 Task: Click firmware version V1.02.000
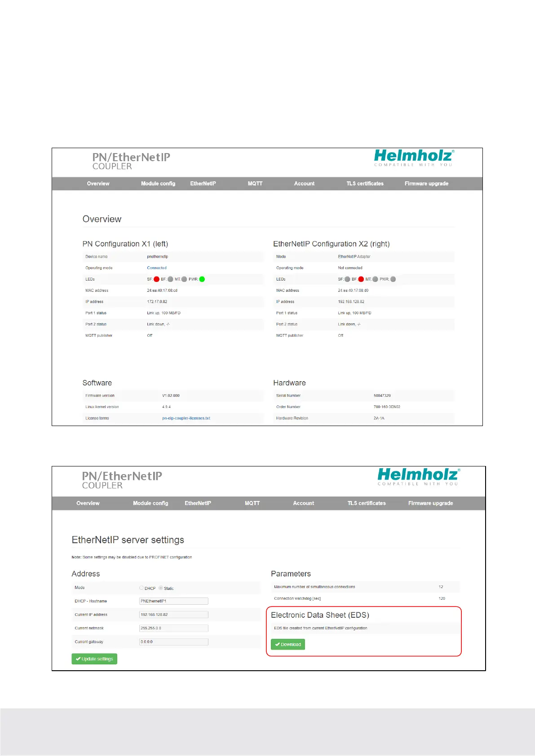tap(171, 396)
